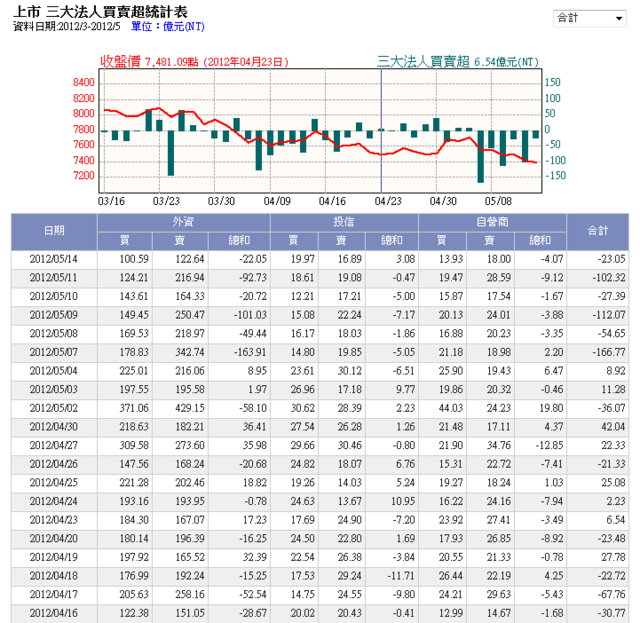Screen dimensions: 640x623
Task: Click the 自營商 group header
Action: tap(492, 222)
